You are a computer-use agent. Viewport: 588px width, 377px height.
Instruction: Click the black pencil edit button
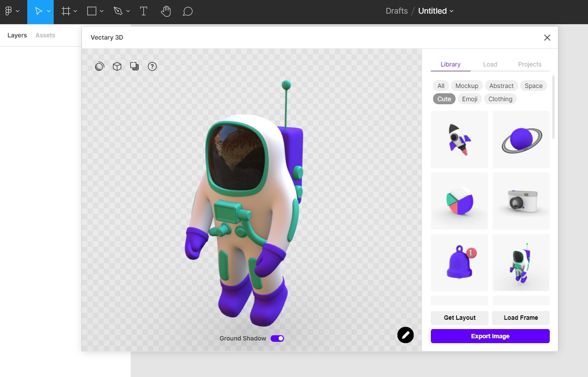406,335
